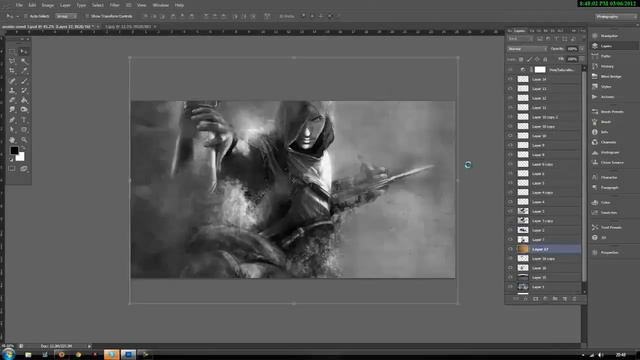Select the History Brush tool

coord(24,91)
